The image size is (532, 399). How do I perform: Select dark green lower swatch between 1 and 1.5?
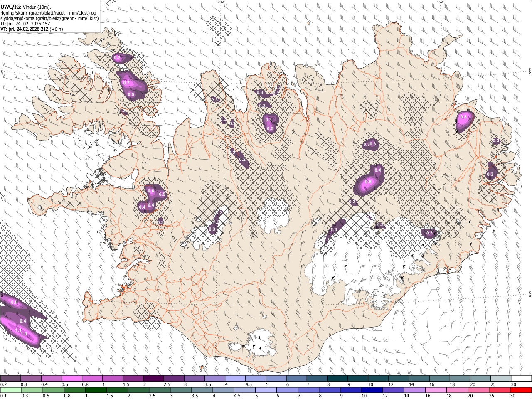(x=96, y=390)
